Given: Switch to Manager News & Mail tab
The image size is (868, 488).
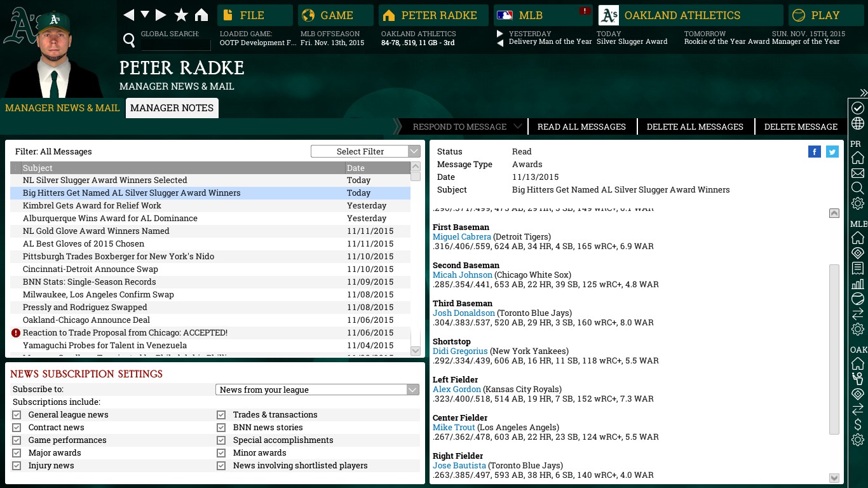Looking at the screenshot, I should click(x=62, y=108).
